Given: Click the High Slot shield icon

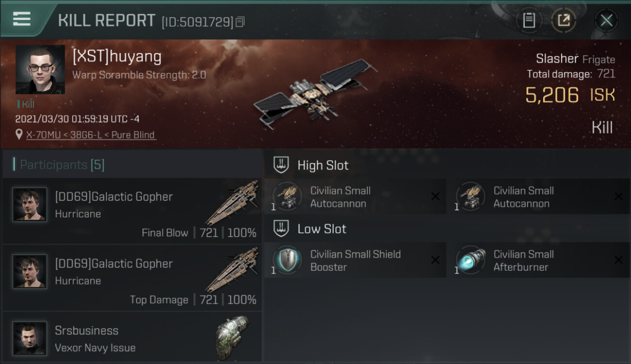Looking at the screenshot, I should click(x=281, y=165).
